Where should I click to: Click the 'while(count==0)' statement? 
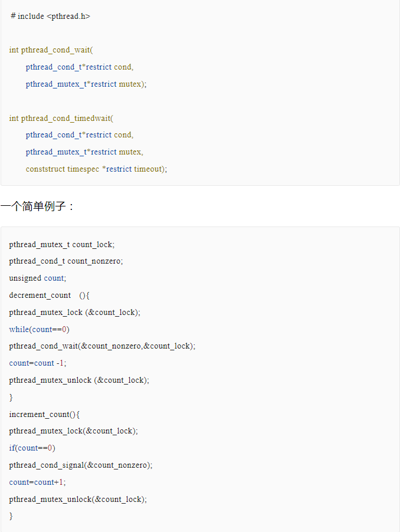39,329
